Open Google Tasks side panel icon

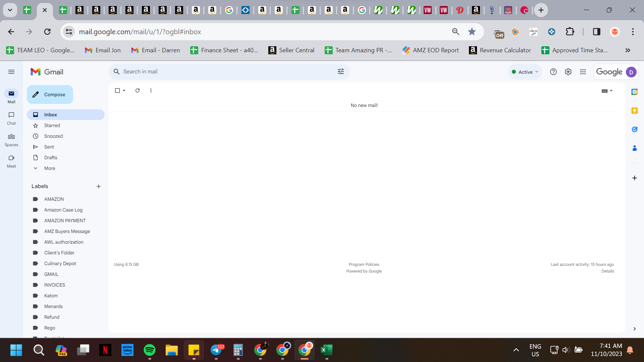[635, 129]
